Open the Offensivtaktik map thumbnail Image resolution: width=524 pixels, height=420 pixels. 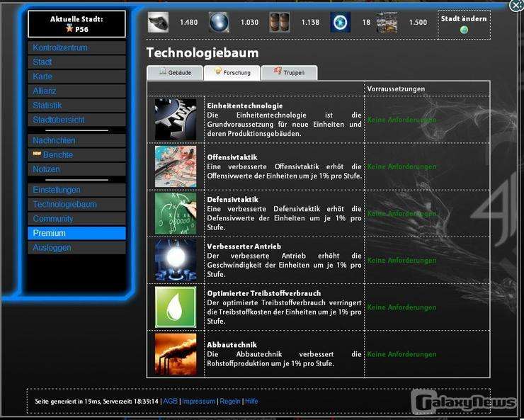click(x=176, y=166)
